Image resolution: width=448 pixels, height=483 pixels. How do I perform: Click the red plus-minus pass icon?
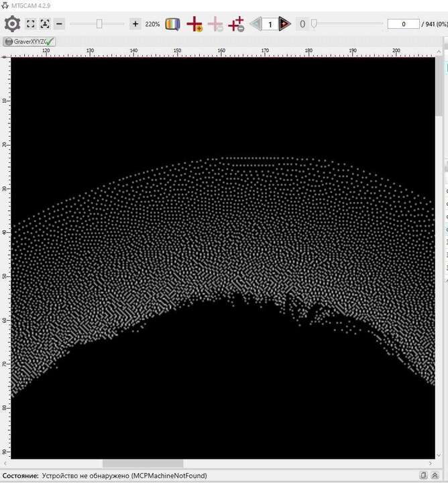click(x=235, y=25)
